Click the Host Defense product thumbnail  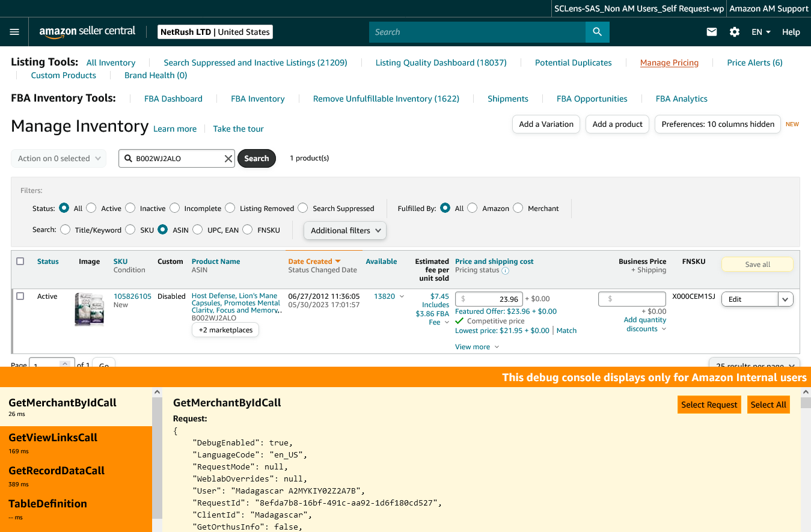90,310
